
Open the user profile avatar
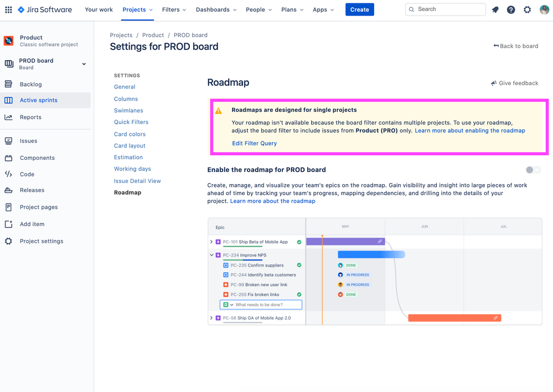[x=544, y=10]
